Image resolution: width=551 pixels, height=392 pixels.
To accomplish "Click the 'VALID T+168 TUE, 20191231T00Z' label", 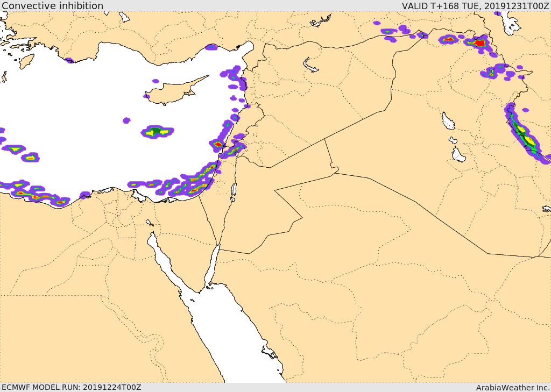I will pyautogui.click(x=476, y=5).
